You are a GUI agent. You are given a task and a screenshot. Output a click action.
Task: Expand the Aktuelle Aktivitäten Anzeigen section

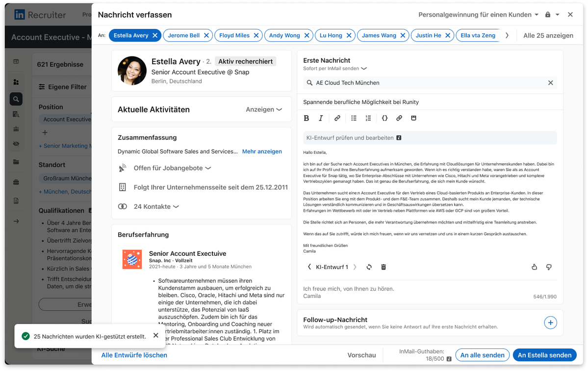point(264,109)
